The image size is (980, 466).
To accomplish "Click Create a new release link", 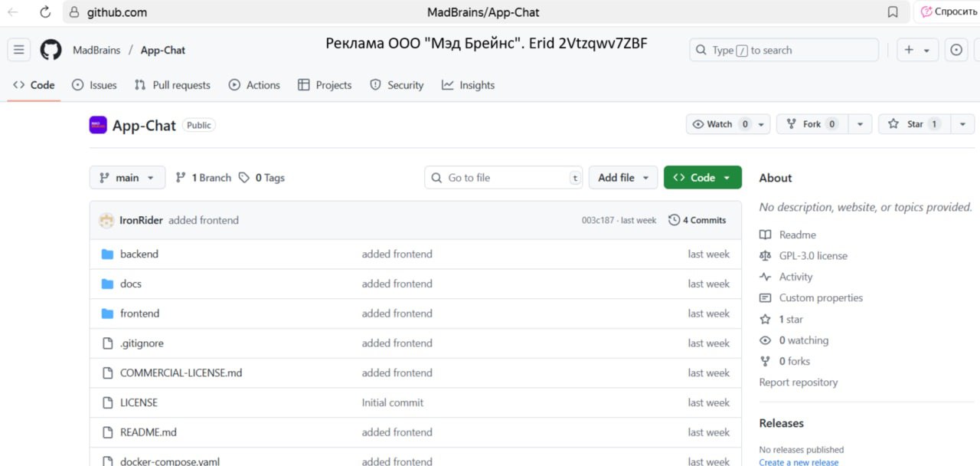I will (799, 462).
